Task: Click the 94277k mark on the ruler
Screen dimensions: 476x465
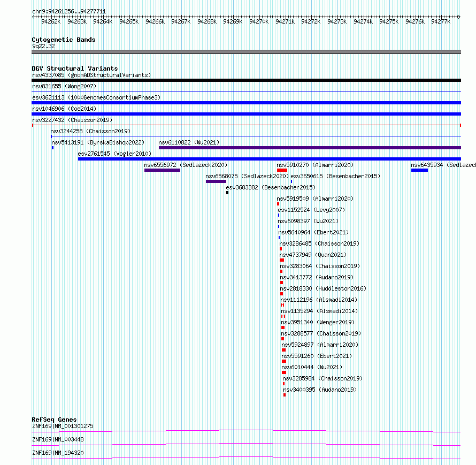Action: (x=441, y=21)
